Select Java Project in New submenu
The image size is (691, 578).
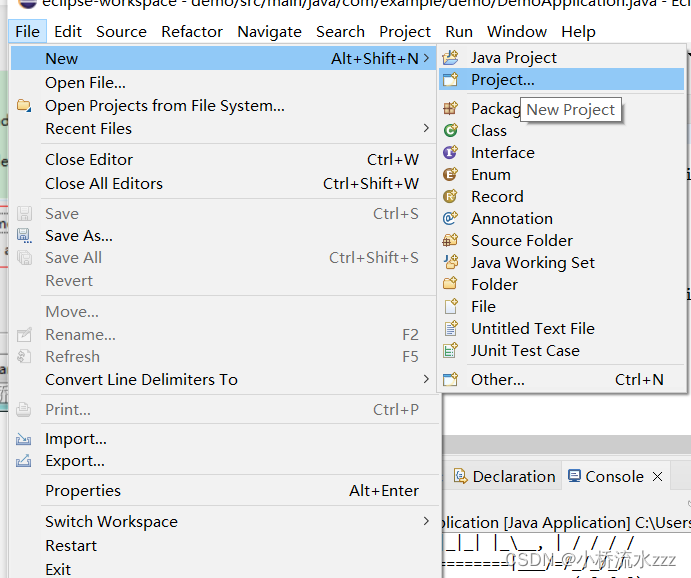pos(561,58)
